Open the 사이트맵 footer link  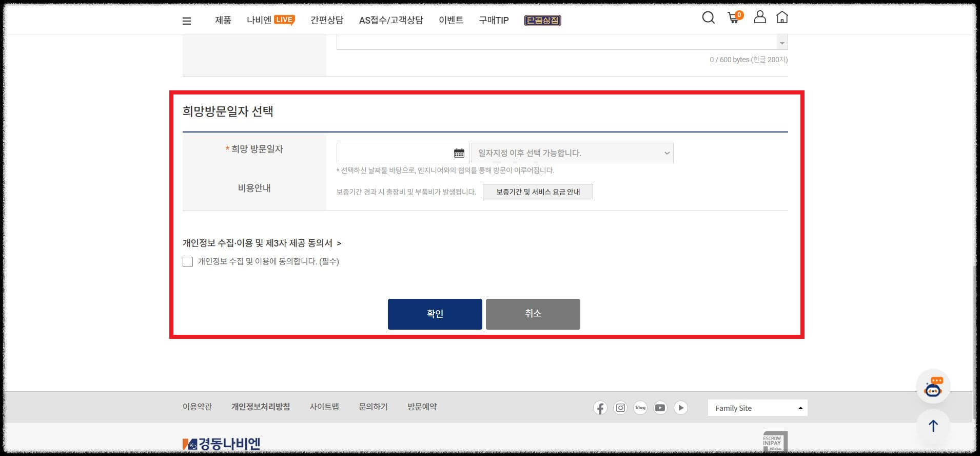324,407
